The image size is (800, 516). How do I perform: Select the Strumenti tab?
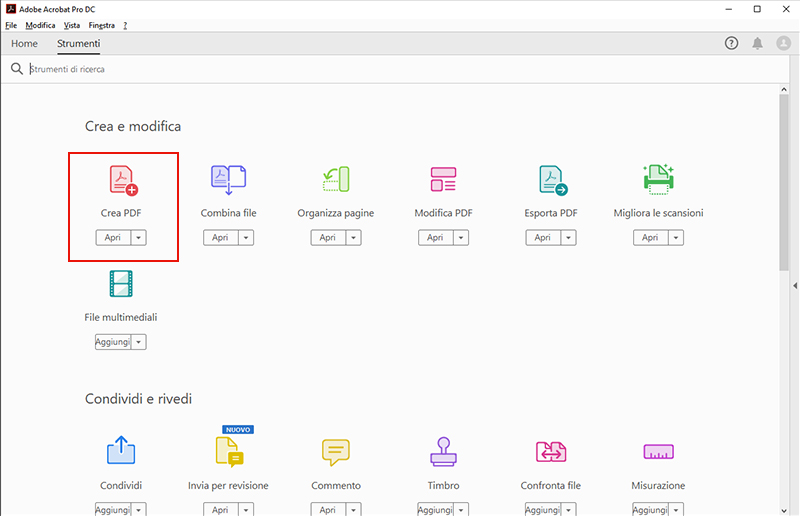tap(79, 43)
